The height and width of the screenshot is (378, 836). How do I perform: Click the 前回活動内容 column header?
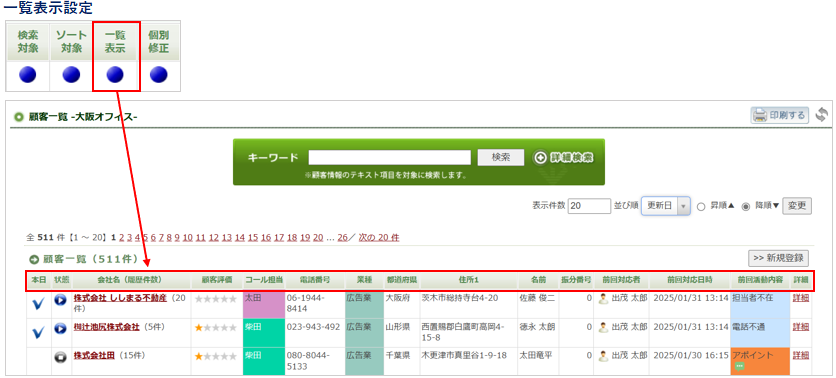(760, 279)
